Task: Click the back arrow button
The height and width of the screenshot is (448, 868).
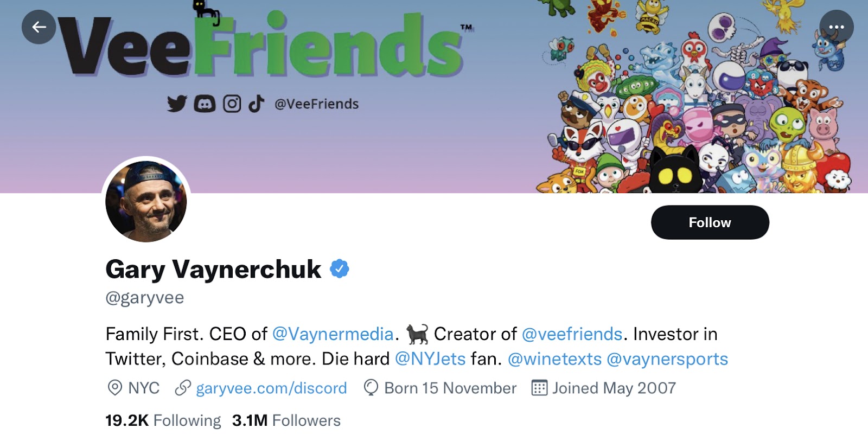Action: click(39, 27)
